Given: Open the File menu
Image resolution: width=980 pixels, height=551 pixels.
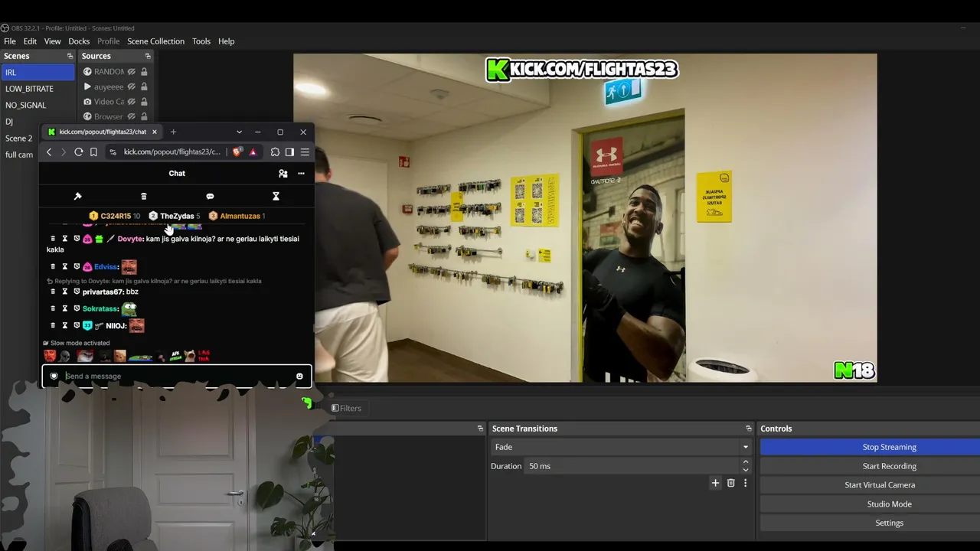Looking at the screenshot, I should [10, 41].
